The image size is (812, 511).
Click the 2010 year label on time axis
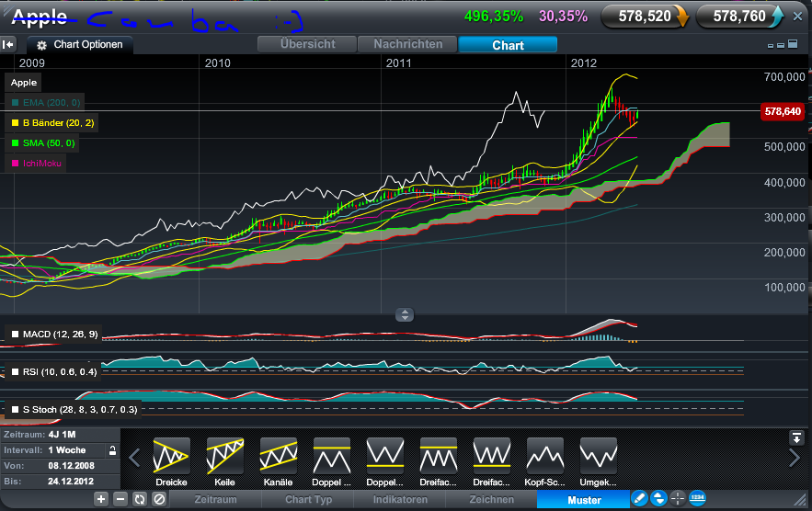218,63
